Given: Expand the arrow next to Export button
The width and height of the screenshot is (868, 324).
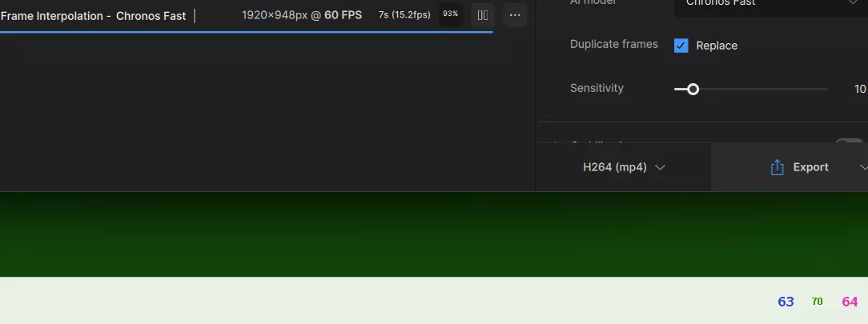Looking at the screenshot, I should point(863,167).
